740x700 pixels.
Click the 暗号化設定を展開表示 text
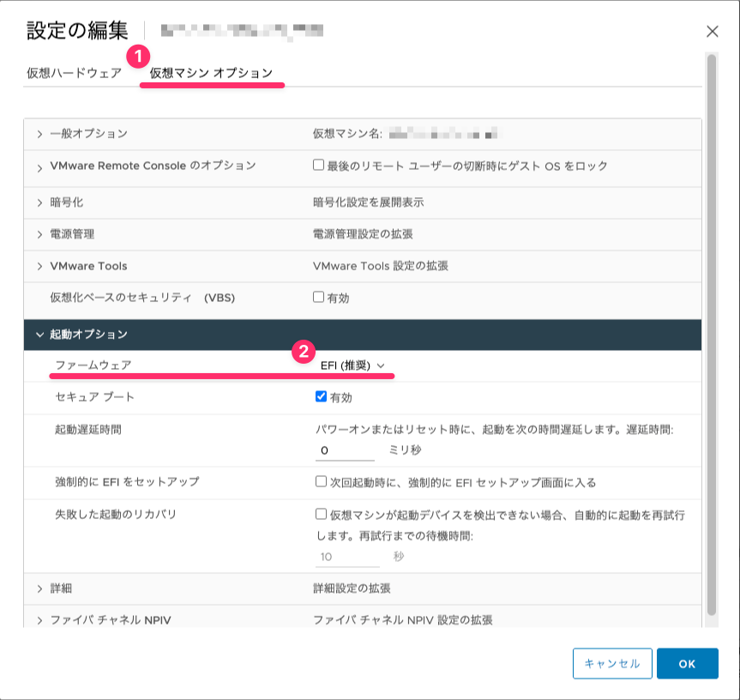coord(368,202)
